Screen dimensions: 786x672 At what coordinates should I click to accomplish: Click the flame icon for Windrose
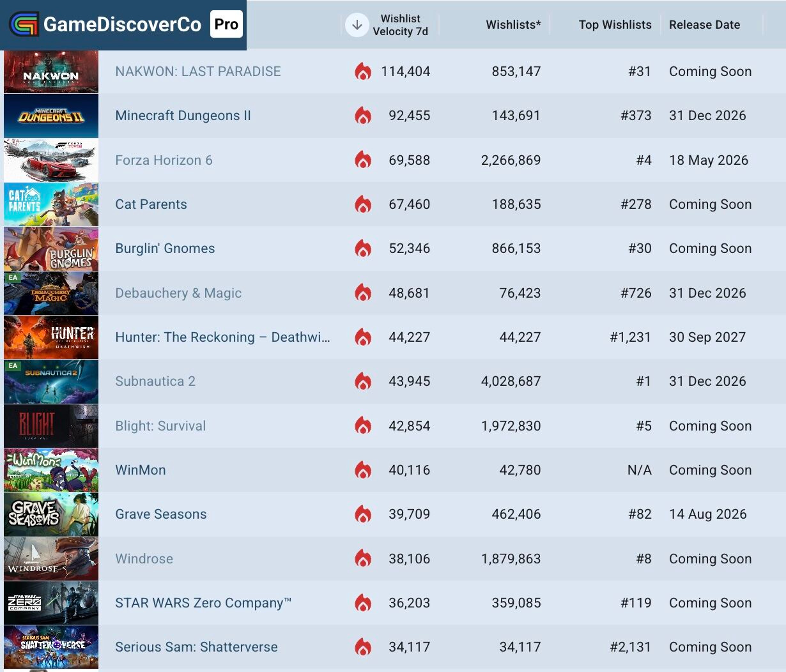pos(363,559)
